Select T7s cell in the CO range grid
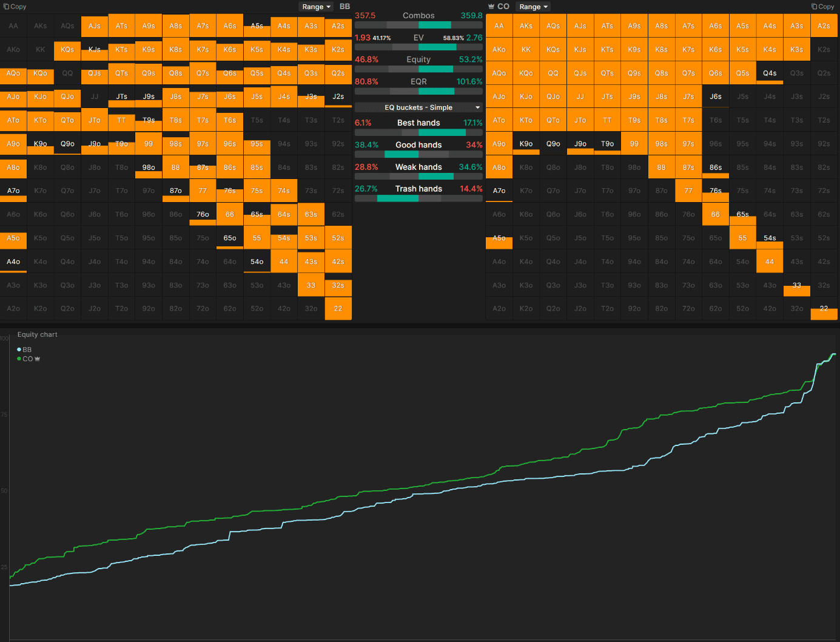The image size is (840, 642). pos(688,120)
